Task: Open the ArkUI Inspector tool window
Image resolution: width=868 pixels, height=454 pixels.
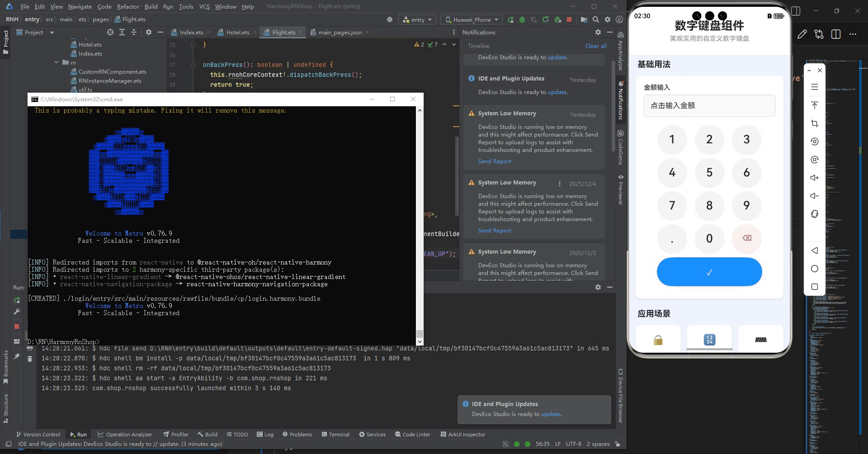Action: click(x=462, y=435)
